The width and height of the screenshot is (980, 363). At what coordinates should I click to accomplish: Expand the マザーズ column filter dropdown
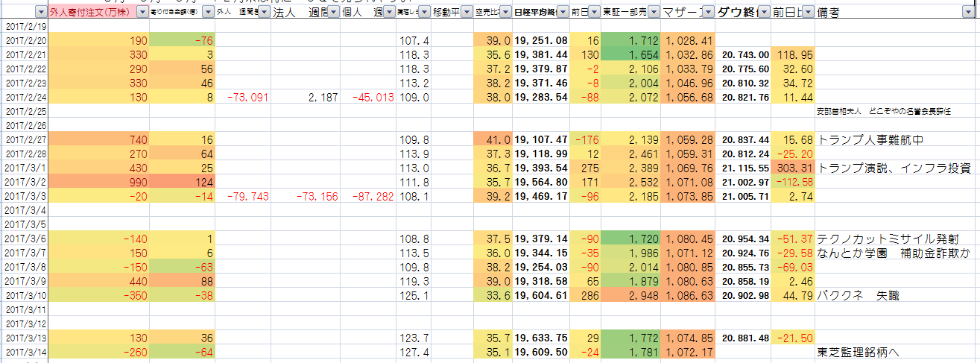pyautogui.click(x=707, y=13)
